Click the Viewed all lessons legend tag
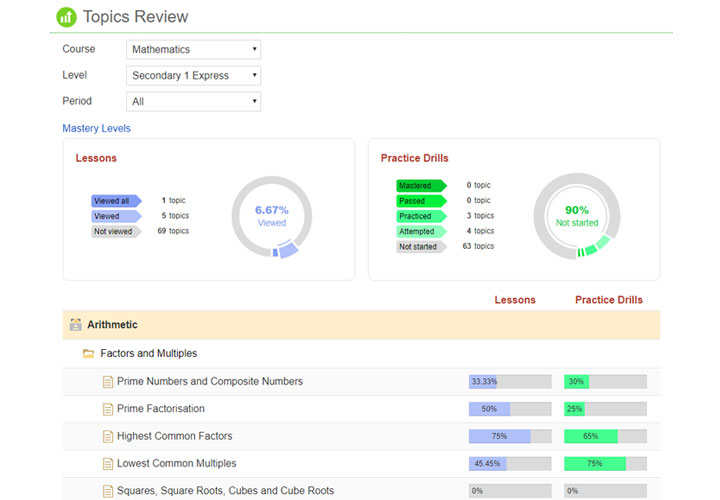 tap(115, 201)
